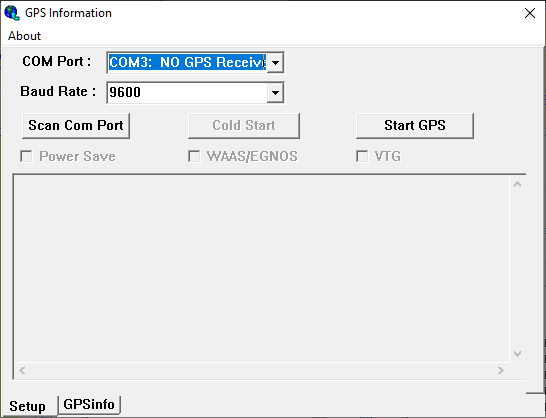Enable the WAAS/EGNOS checkbox
Screen dimensions: 546x418
click(x=194, y=156)
